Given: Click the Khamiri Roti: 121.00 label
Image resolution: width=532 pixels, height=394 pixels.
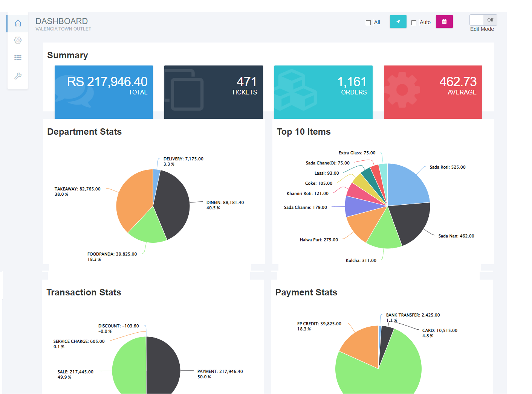Looking at the screenshot, I should pos(307,193).
